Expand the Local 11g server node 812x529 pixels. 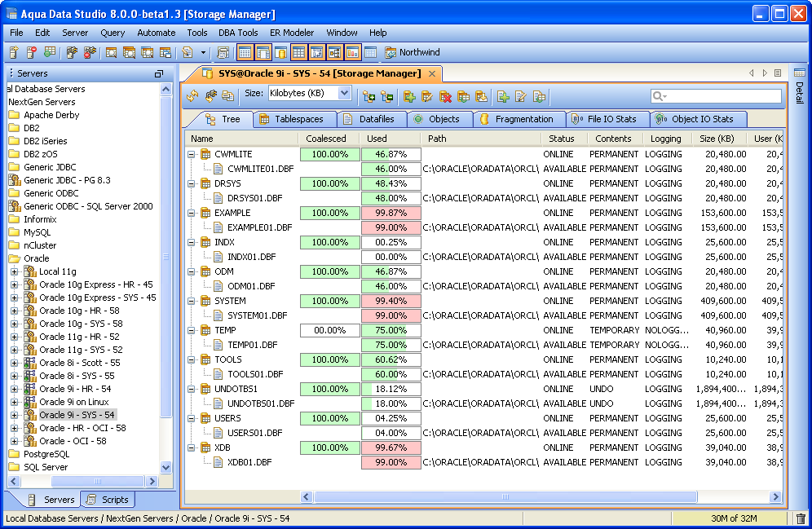[14, 271]
